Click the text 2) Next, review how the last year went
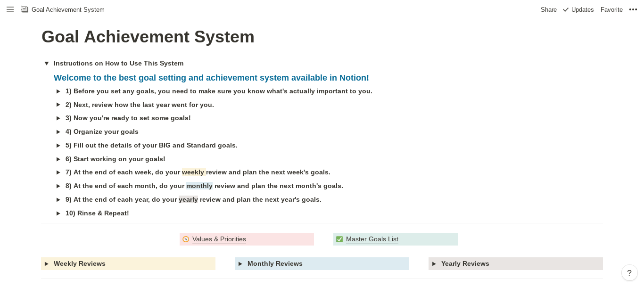Image resolution: width=644 pixels, height=287 pixels. click(x=140, y=105)
